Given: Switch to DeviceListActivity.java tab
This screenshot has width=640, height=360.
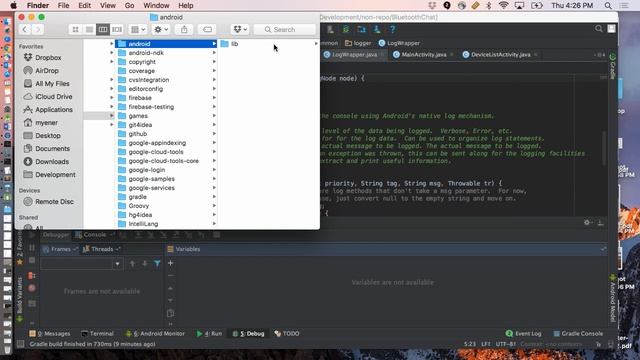Looking at the screenshot, I should (501, 55).
